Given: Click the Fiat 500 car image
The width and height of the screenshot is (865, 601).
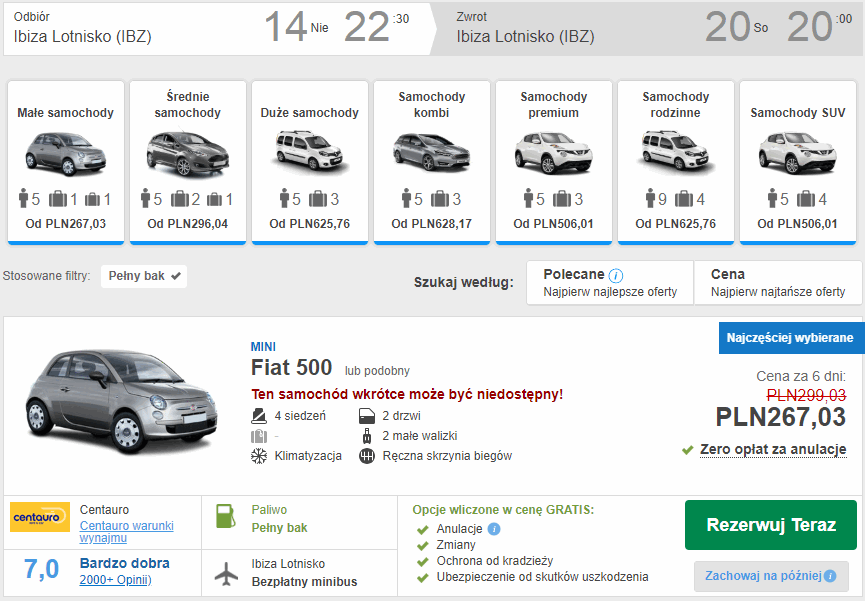Looking at the screenshot, I should (x=121, y=403).
